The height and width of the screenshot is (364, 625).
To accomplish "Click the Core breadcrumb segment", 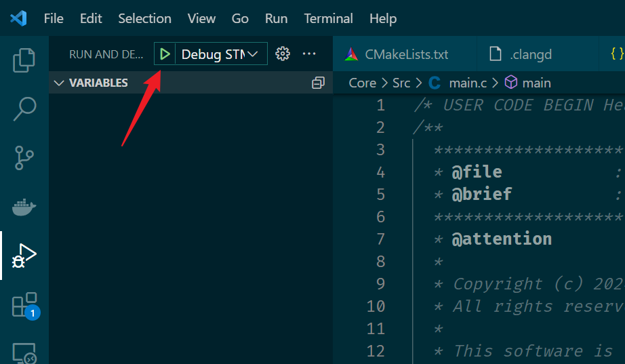I will click(x=362, y=83).
